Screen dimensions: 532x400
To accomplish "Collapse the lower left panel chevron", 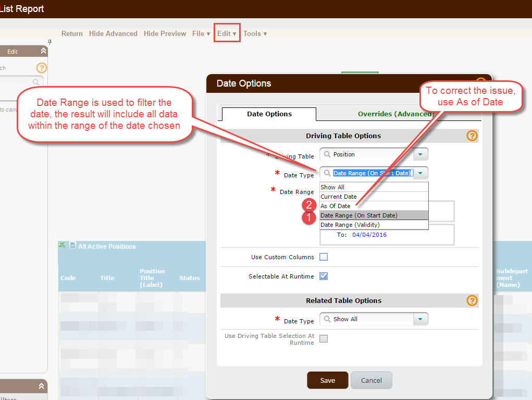I will [x=41, y=386].
